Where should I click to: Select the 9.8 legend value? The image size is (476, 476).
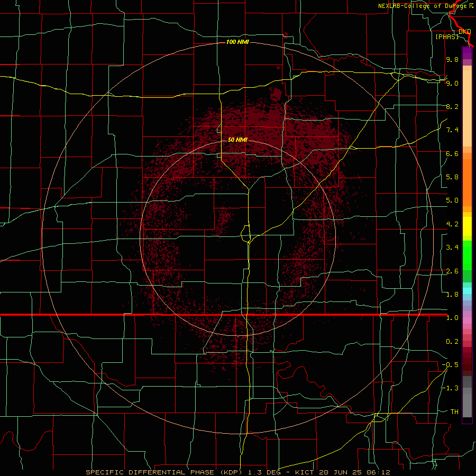(452, 59)
